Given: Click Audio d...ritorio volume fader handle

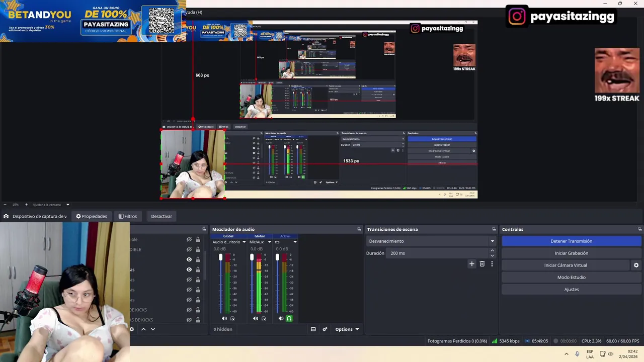Looking at the screenshot, I should (220, 257).
